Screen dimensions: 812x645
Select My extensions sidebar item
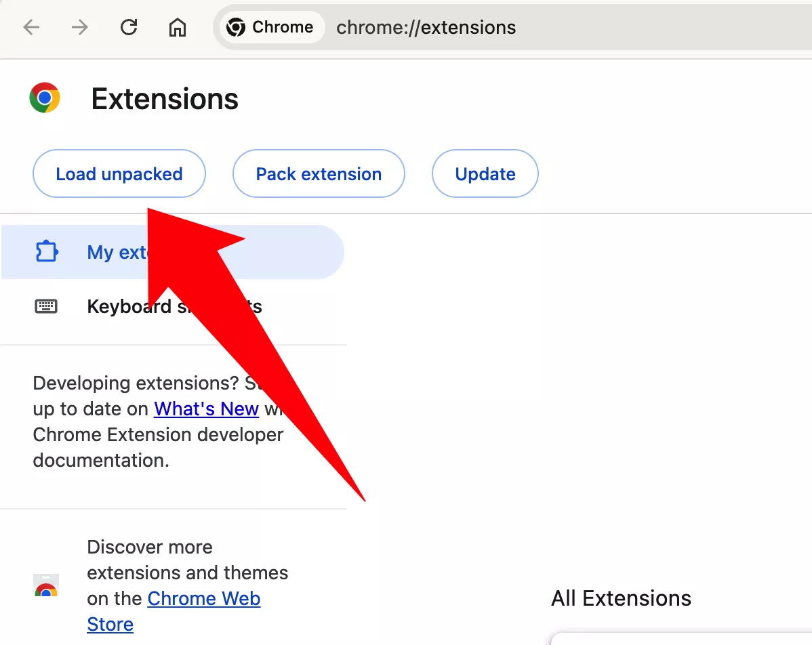(173, 252)
